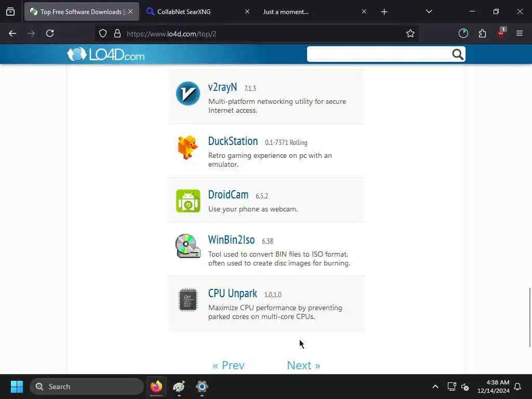532x399 pixels.
Task: List all tabs dropdown arrow
Action: (x=429, y=12)
